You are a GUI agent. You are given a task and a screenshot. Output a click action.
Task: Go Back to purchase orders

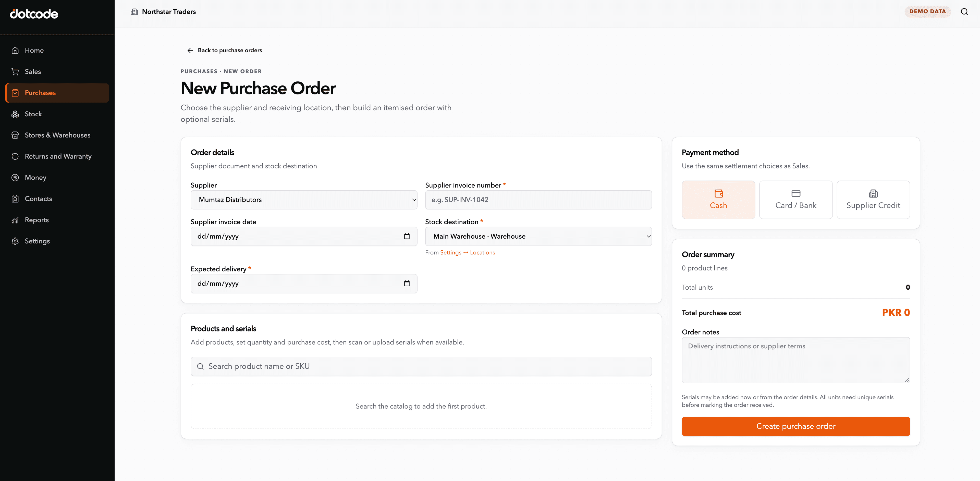click(x=225, y=50)
